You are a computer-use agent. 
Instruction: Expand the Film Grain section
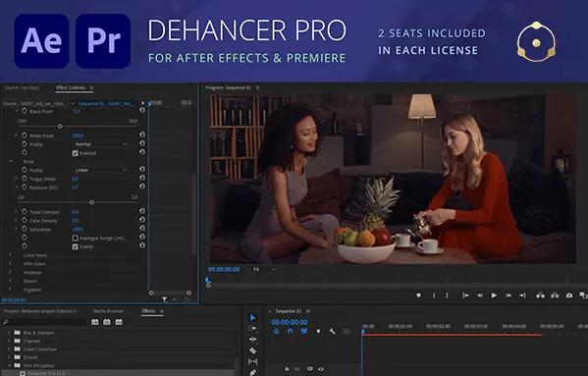pyautogui.click(x=10, y=263)
